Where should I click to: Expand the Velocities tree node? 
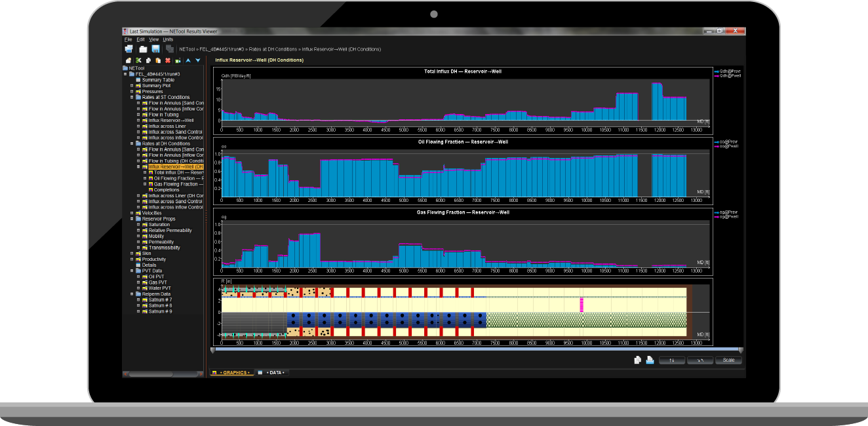point(132,213)
